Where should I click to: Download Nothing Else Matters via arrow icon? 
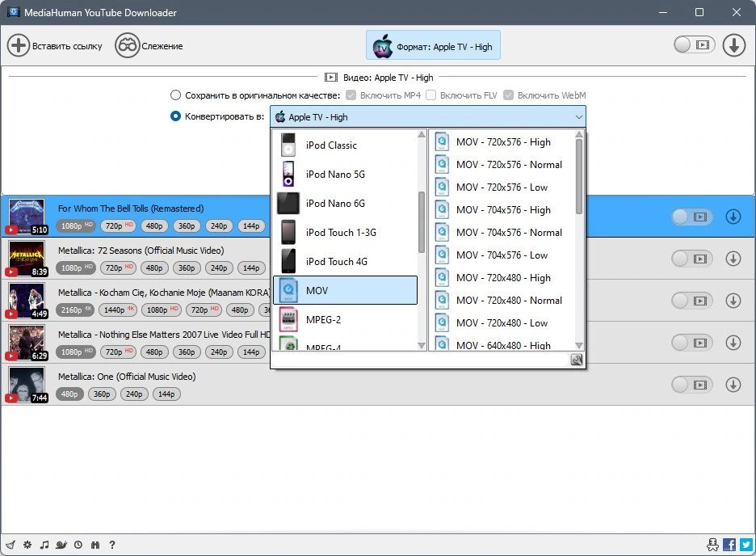click(733, 343)
